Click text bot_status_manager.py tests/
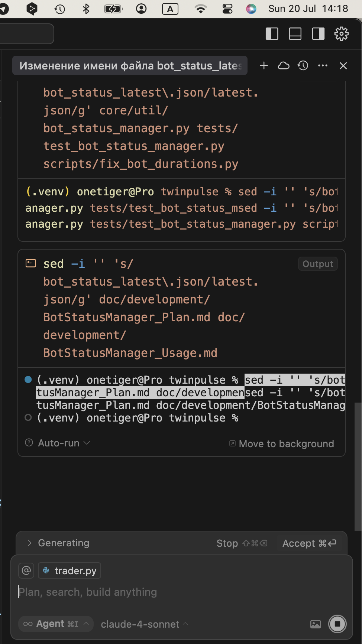Image resolution: width=362 pixels, height=644 pixels. point(140,128)
